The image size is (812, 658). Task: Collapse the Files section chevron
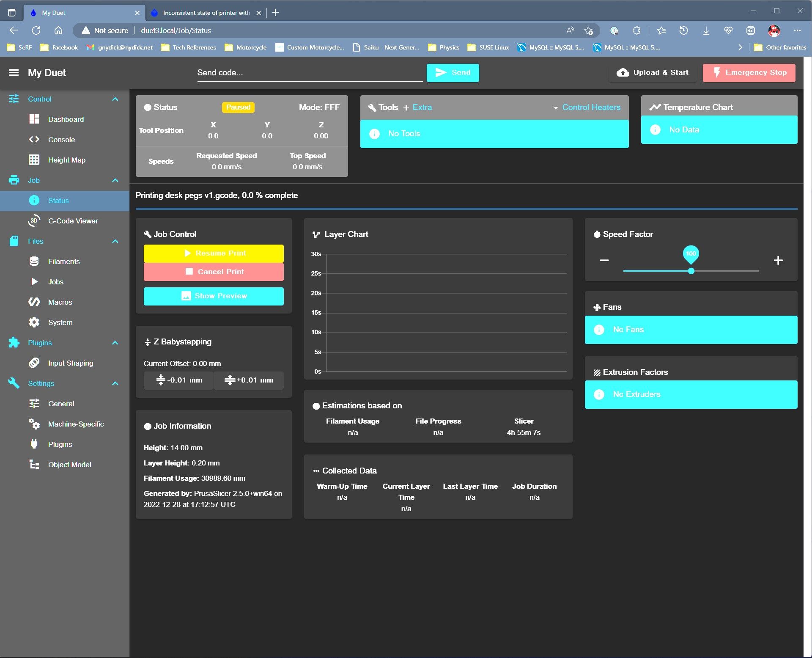tap(115, 241)
